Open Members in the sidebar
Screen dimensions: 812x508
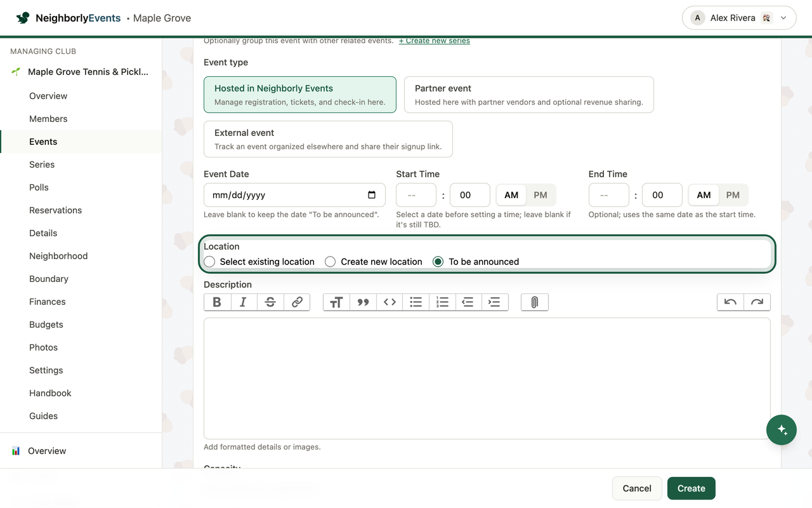(48, 119)
